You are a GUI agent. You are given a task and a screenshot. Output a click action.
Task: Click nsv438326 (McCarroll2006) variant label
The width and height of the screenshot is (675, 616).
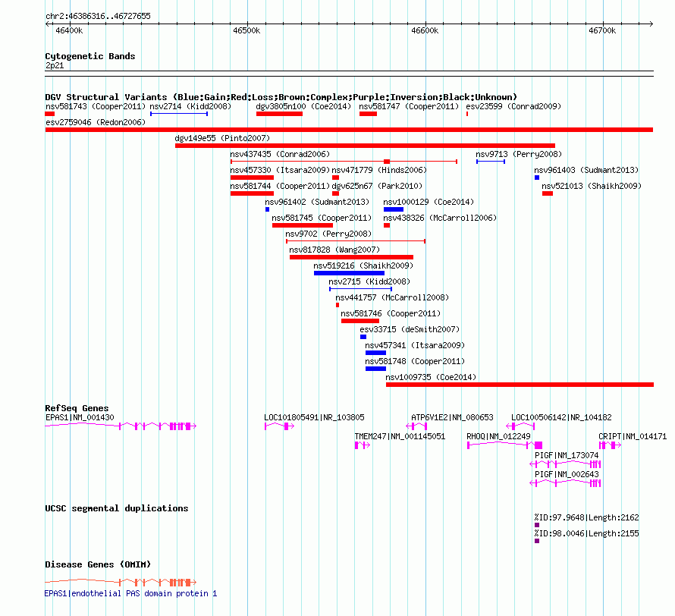pos(440,218)
